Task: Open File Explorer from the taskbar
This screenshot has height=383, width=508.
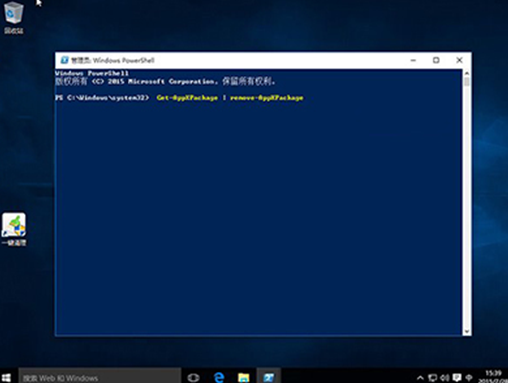Action: coord(244,378)
